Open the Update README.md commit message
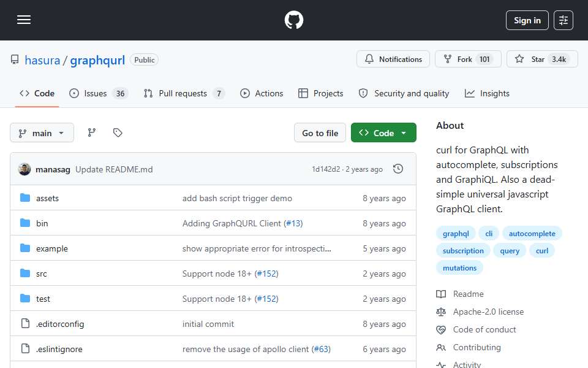Image resolution: width=588 pixels, height=368 pixels. pos(114,170)
